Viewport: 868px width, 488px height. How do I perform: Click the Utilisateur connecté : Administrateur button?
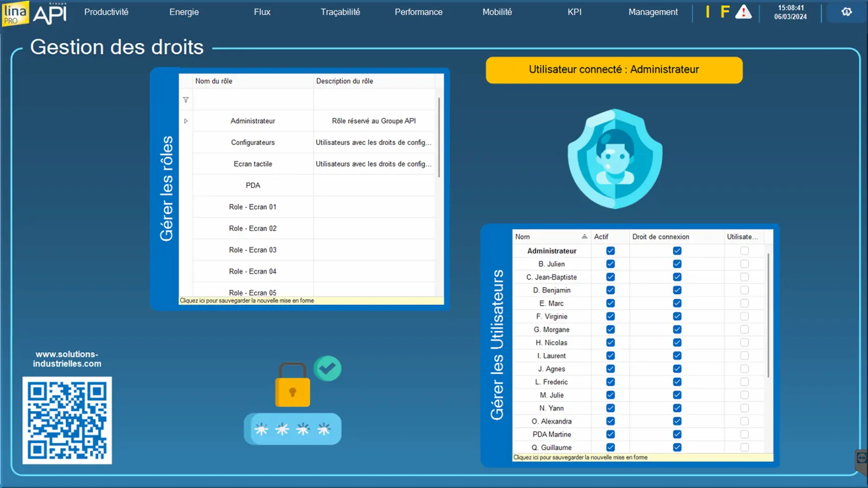coord(614,70)
